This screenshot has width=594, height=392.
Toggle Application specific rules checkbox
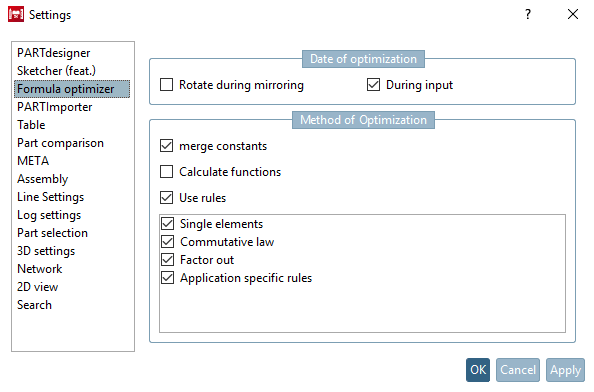167,278
